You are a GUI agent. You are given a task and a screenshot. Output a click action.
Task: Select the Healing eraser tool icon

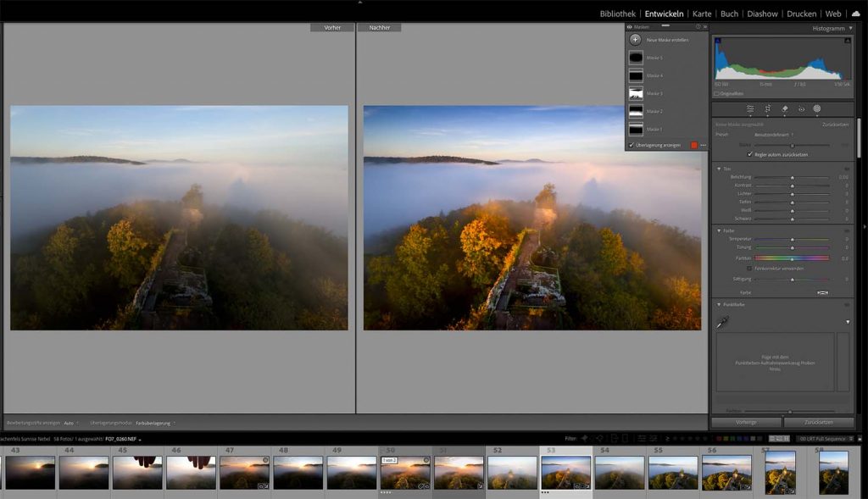coord(784,109)
